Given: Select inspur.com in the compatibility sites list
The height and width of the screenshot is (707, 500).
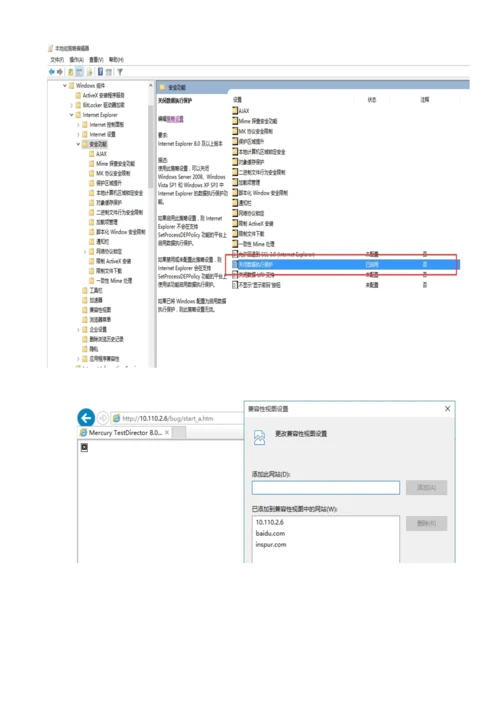Looking at the screenshot, I should [x=271, y=544].
